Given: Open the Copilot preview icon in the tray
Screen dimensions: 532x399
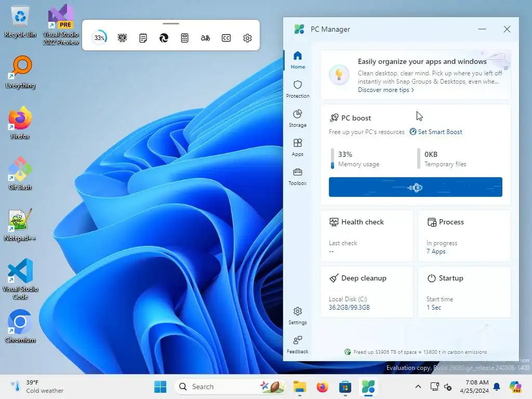Looking at the screenshot, I should (515, 387).
